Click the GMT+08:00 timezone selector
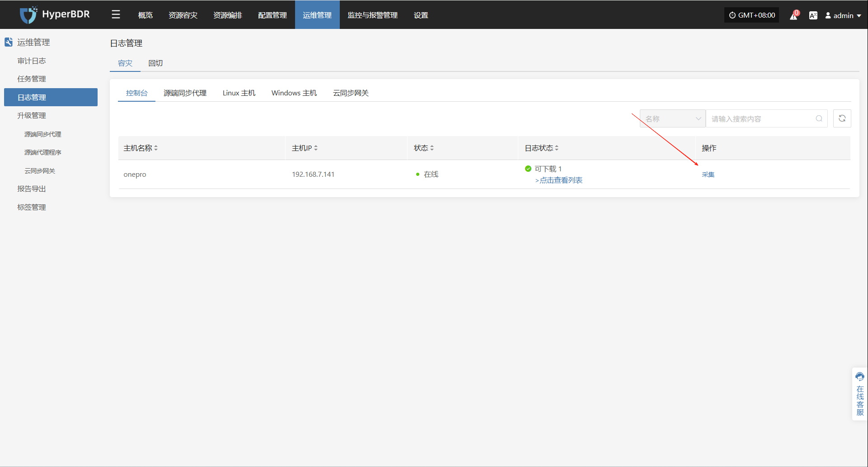 pyautogui.click(x=752, y=15)
